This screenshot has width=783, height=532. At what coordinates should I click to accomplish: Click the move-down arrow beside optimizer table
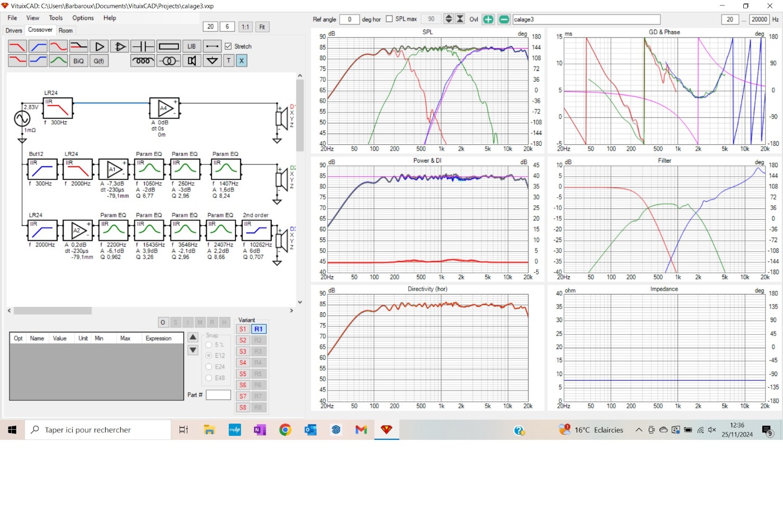pyautogui.click(x=193, y=350)
